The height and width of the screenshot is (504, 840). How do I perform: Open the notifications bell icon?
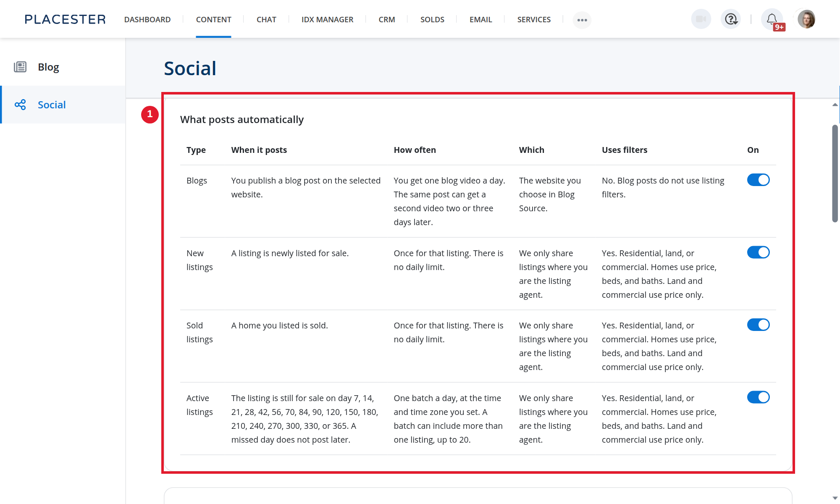point(772,19)
